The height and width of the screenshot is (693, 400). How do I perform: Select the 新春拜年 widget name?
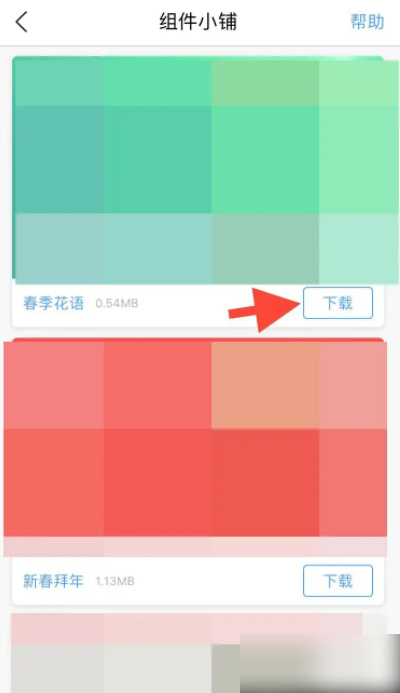[x=53, y=581]
